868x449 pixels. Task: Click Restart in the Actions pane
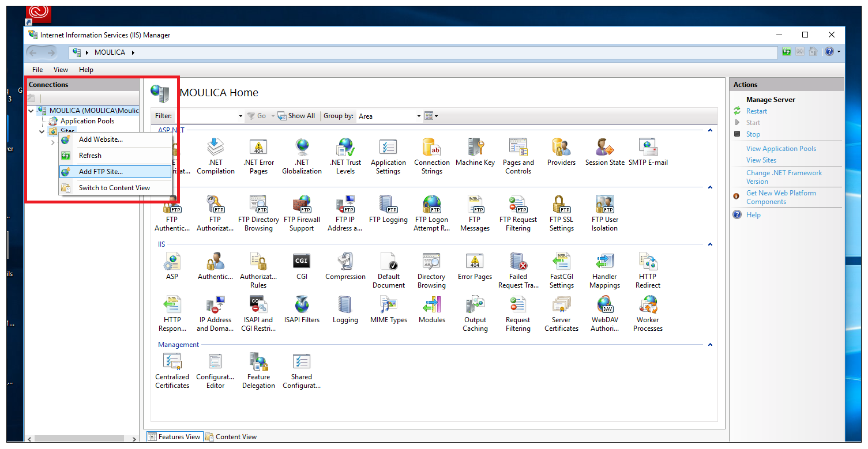[x=757, y=111]
